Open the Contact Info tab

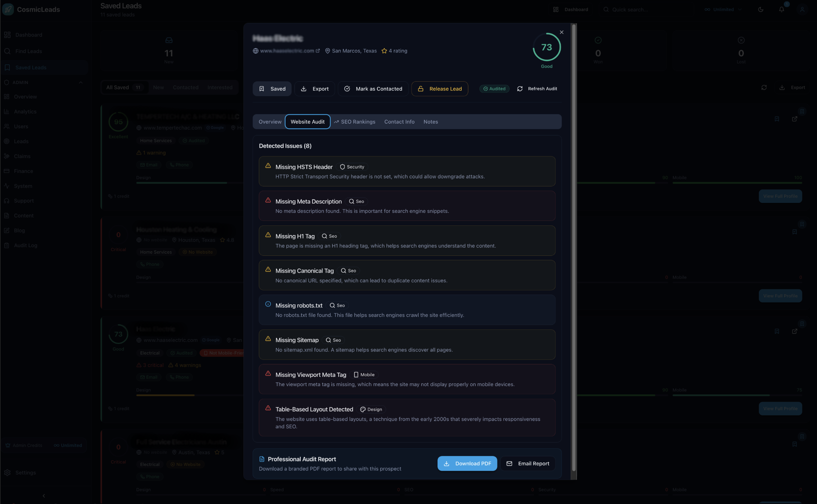(x=399, y=122)
